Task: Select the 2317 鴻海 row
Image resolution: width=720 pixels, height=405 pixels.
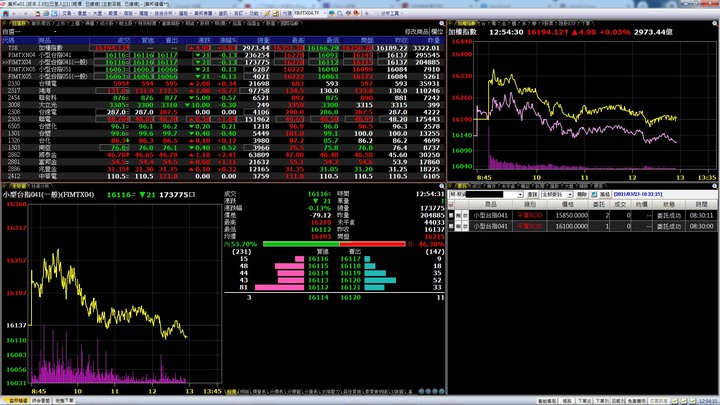Action: pyautogui.click(x=223, y=91)
